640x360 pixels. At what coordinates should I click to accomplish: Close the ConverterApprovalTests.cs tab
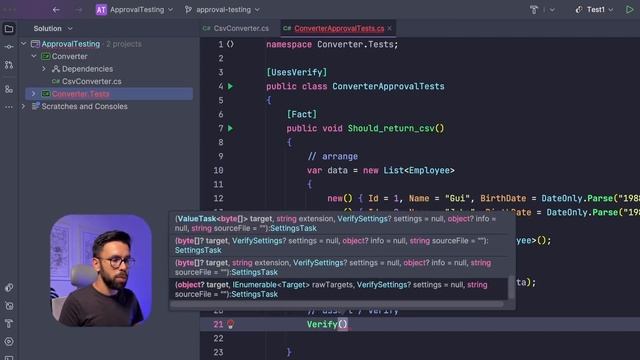click(x=390, y=28)
